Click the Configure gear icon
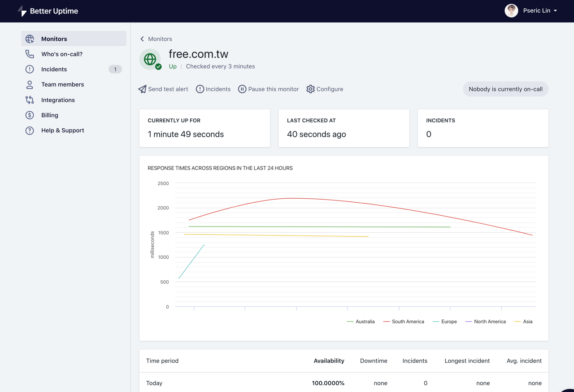Viewport: 574px width, 392px height. click(310, 89)
